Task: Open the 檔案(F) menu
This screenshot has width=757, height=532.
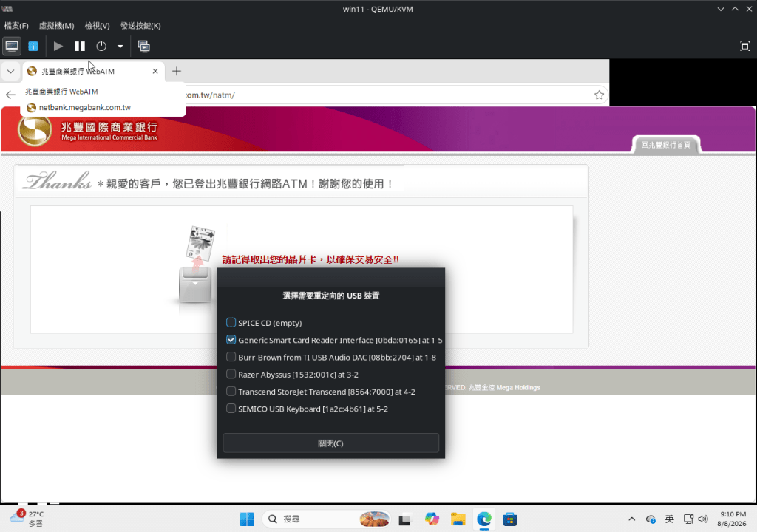Action: tap(16, 26)
